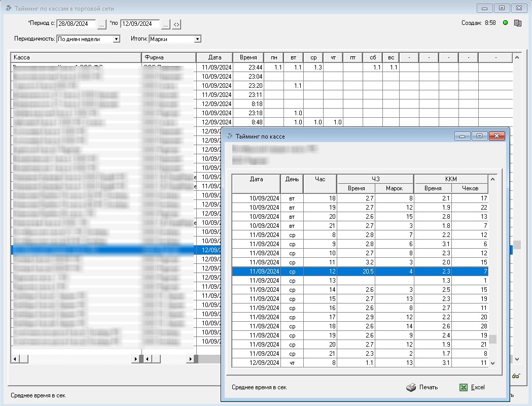Click the Фирма column header
This screenshot has width=532, height=406.
tap(169, 57)
